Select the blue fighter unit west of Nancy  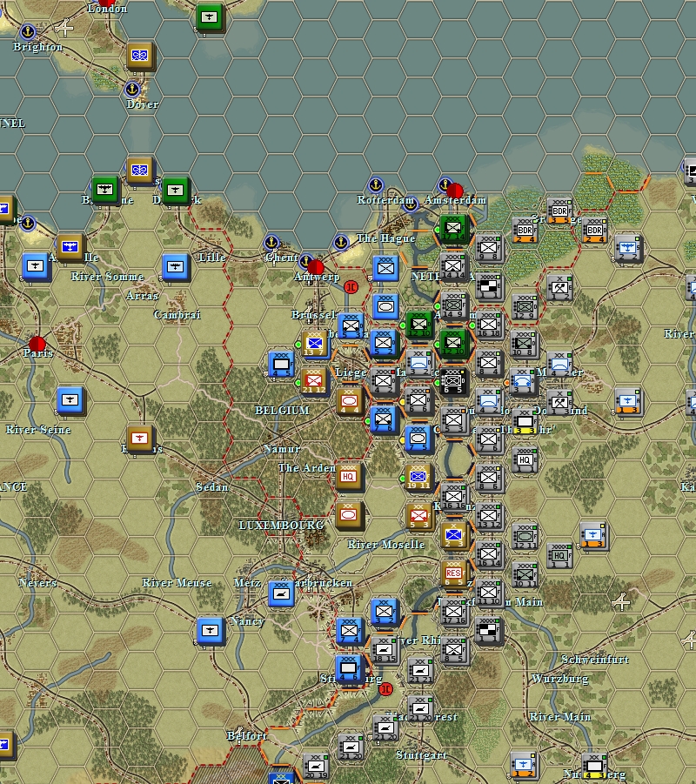tap(210, 631)
